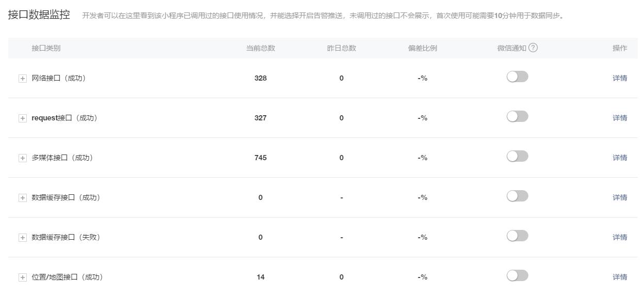
Task: Expand the 位置/地图接口（成功） row
Action: coord(22,277)
